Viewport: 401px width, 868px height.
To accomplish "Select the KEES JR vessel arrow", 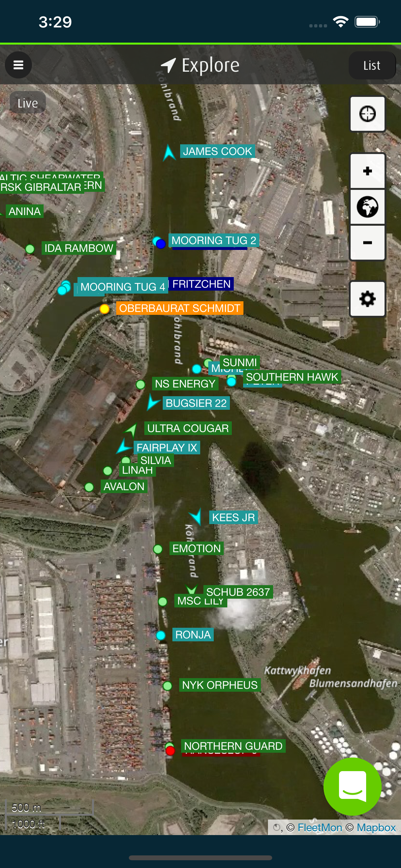I will click(x=196, y=517).
